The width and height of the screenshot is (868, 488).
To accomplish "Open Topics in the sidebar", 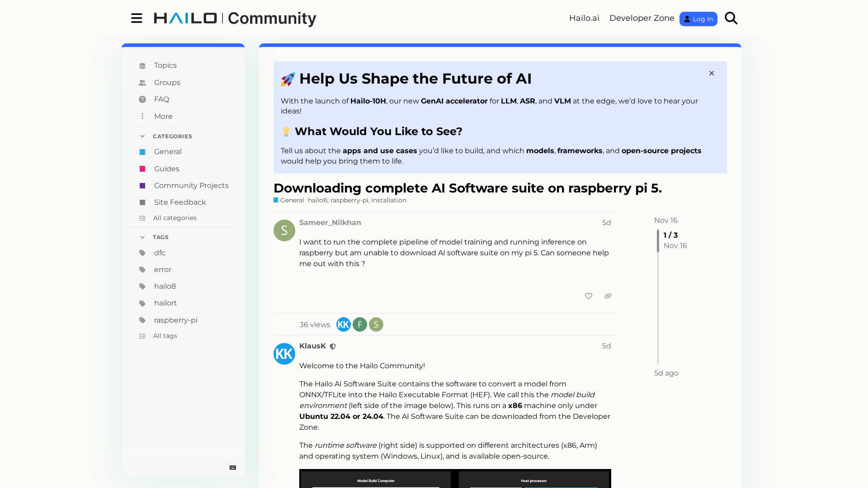I will click(165, 66).
